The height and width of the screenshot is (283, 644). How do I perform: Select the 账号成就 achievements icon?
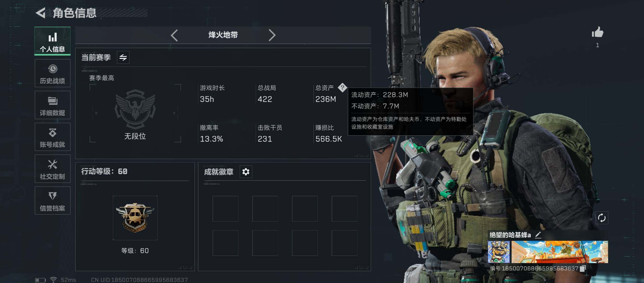(x=52, y=133)
